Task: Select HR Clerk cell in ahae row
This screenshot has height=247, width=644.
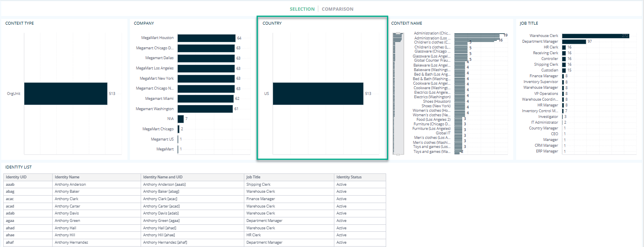Action: pos(289,235)
